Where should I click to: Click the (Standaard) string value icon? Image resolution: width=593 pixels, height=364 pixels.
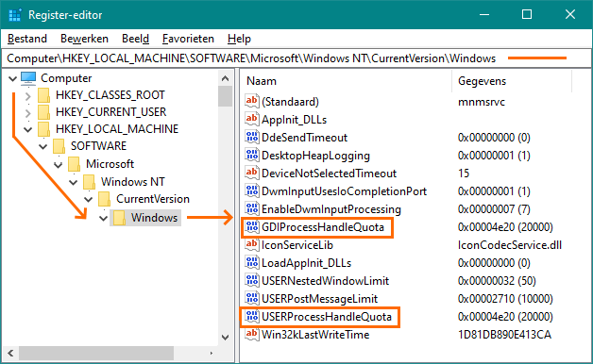[252, 101]
